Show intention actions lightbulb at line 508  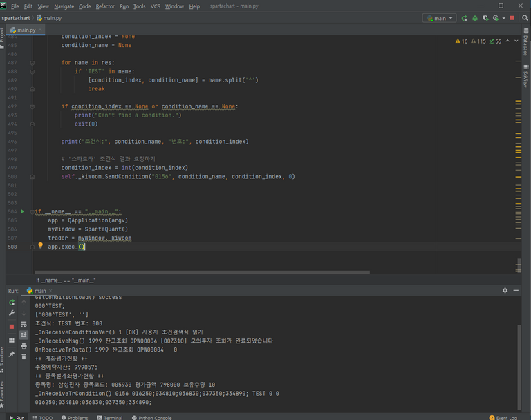(40, 245)
